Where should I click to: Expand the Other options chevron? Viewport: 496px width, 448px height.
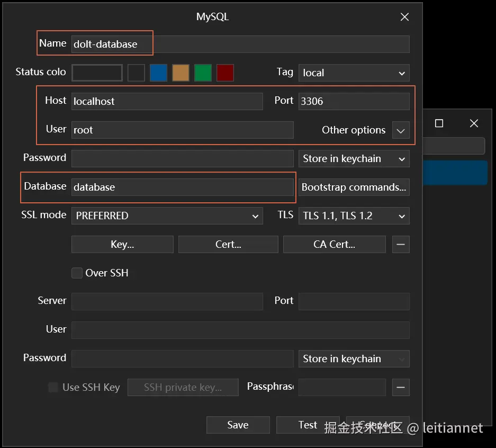(x=401, y=130)
